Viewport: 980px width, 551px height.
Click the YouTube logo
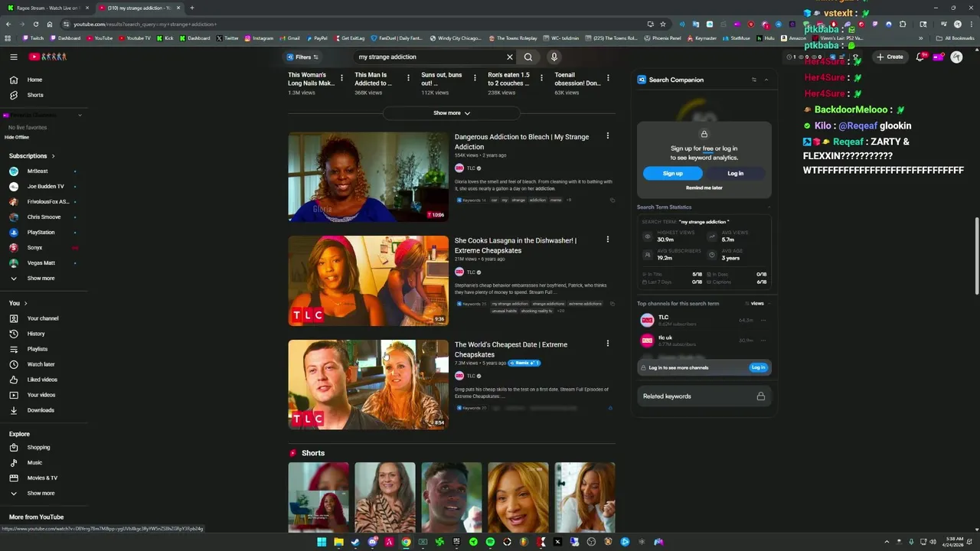point(48,57)
